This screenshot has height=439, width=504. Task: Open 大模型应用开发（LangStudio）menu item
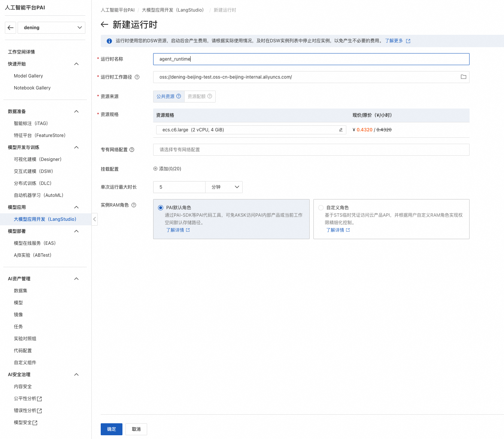click(x=45, y=219)
